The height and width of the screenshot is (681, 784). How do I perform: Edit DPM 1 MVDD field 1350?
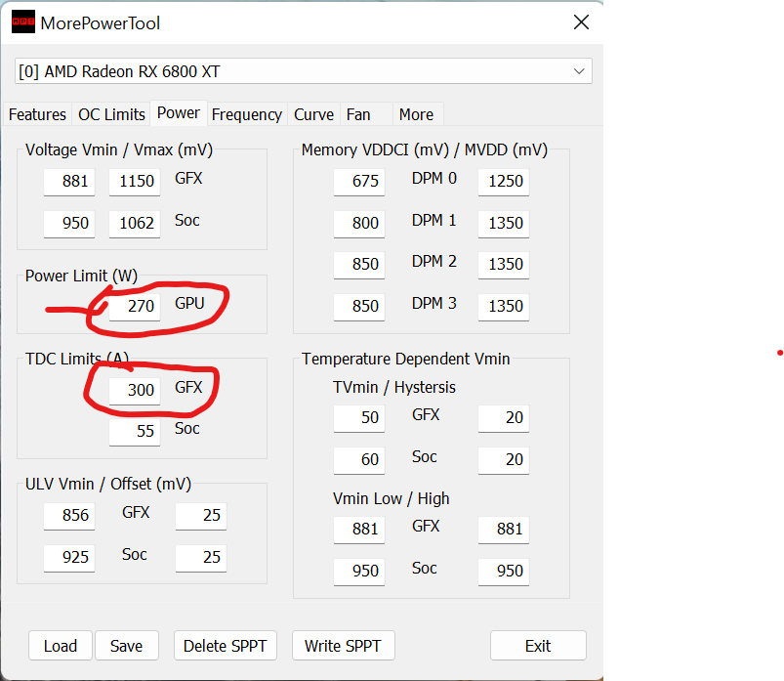coord(504,224)
